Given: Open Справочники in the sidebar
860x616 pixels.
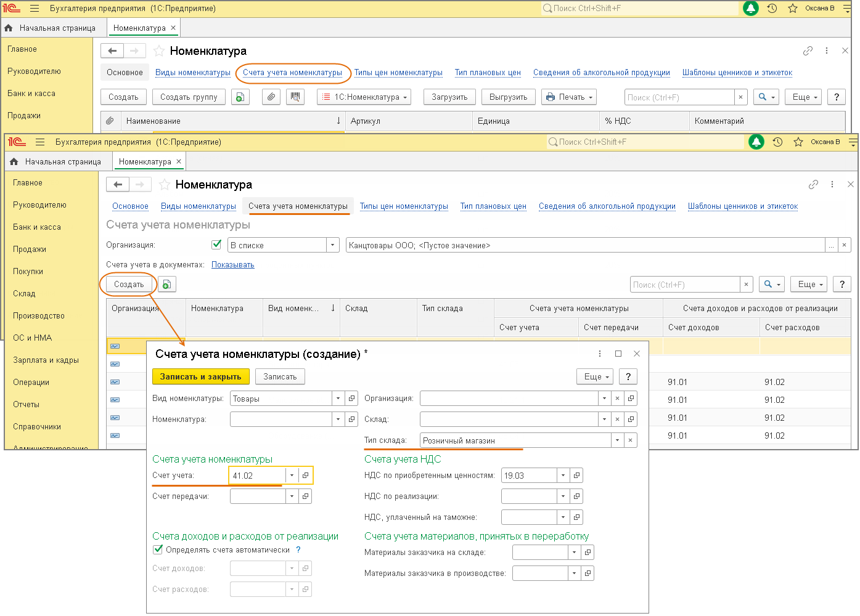Looking at the screenshot, I should [x=37, y=427].
